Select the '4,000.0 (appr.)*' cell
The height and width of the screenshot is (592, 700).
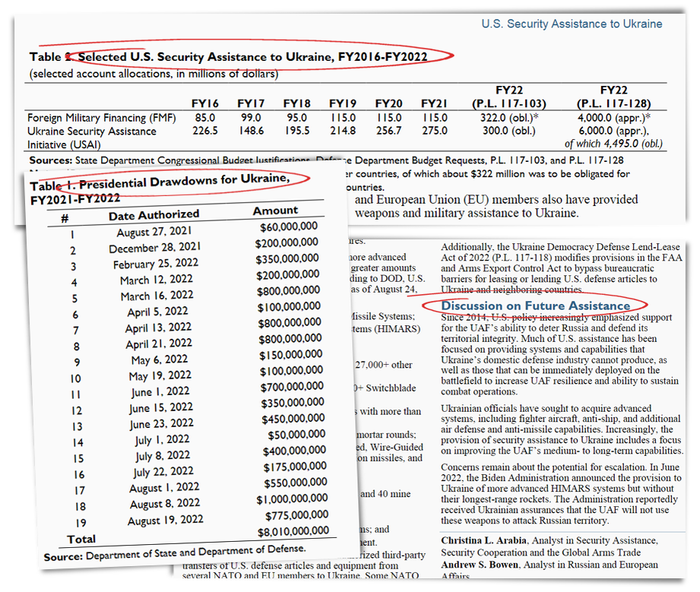click(x=614, y=118)
